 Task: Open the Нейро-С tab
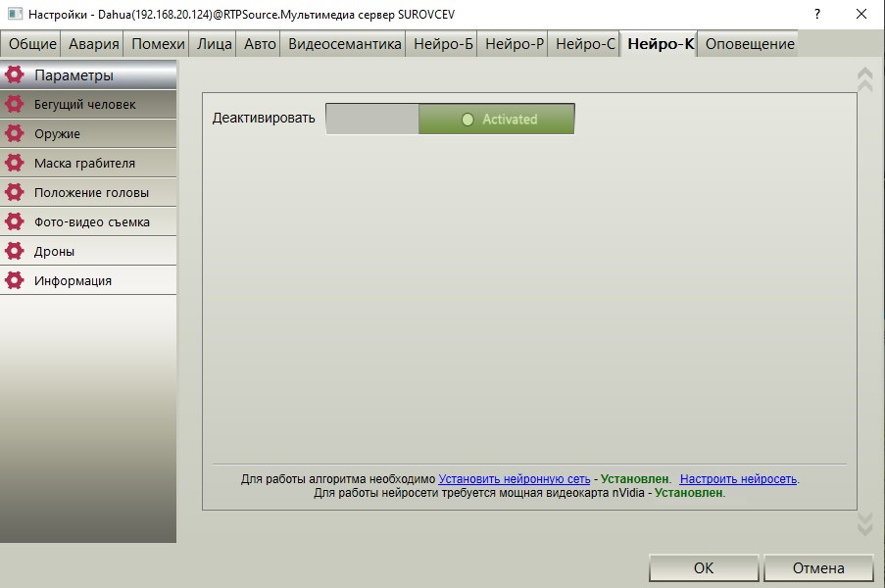click(x=585, y=44)
